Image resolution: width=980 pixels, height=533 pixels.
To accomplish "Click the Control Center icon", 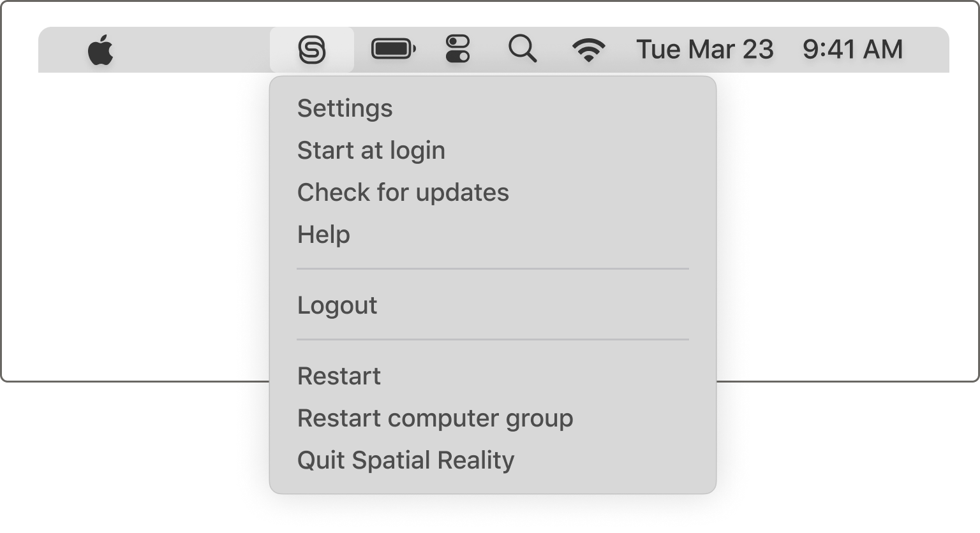I will (458, 49).
